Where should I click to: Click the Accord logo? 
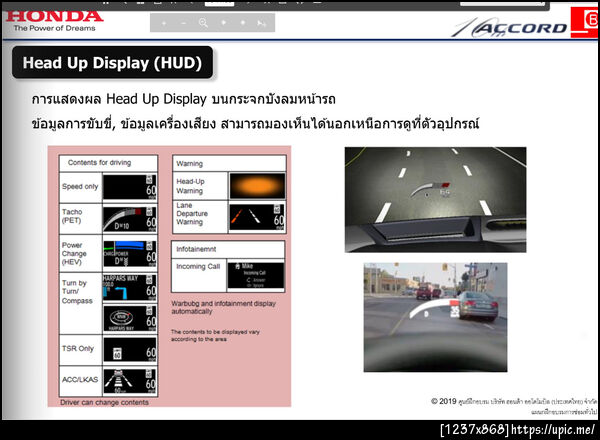coord(509,28)
